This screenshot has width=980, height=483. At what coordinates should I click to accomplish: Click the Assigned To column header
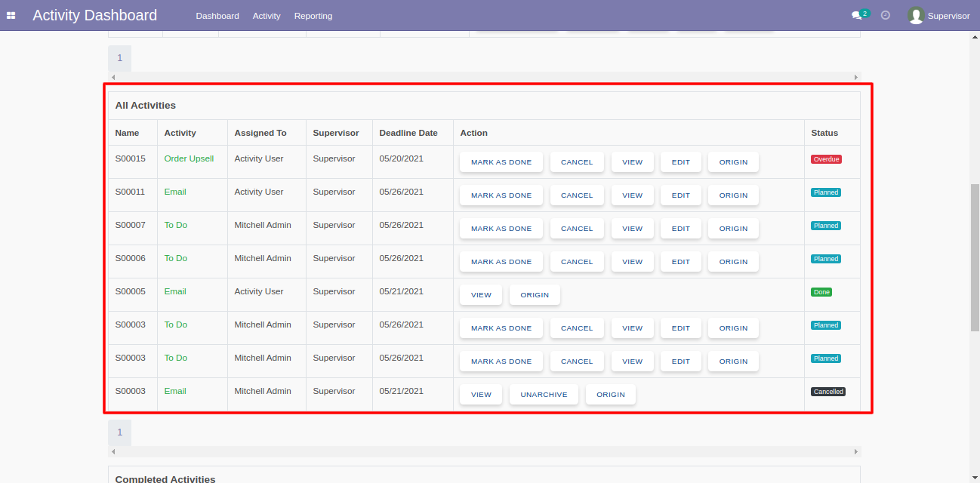point(260,133)
